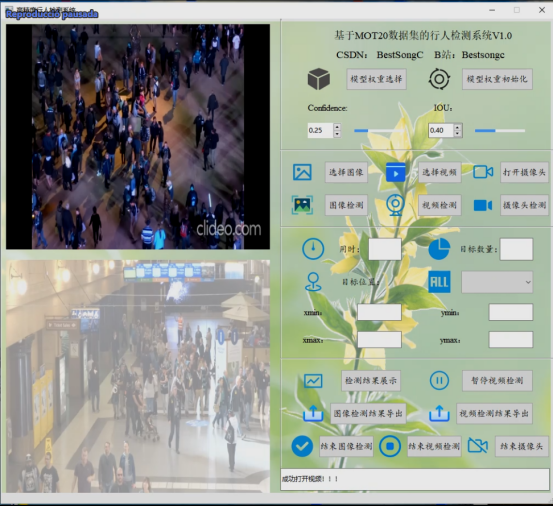Click the crowd video preview at top
The image size is (554, 507).
[x=138, y=137]
